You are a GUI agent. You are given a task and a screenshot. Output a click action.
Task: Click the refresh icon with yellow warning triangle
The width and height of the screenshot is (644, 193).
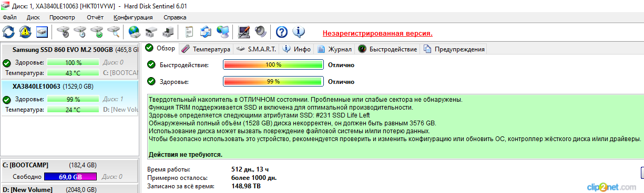click(25, 32)
